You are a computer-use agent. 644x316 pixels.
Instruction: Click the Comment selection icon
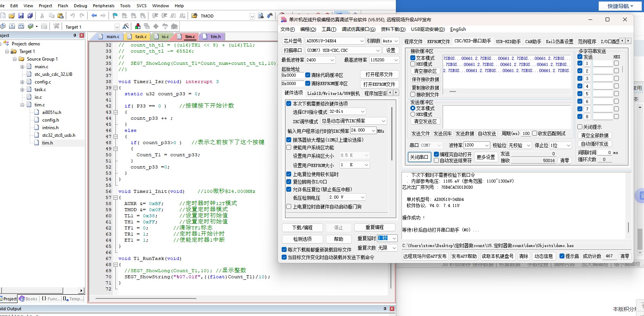pyautogui.click(x=173, y=16)
